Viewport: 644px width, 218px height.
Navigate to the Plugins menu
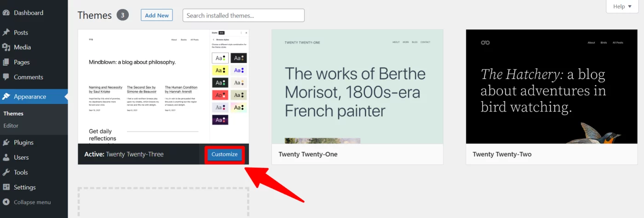[x=23, y=143]
